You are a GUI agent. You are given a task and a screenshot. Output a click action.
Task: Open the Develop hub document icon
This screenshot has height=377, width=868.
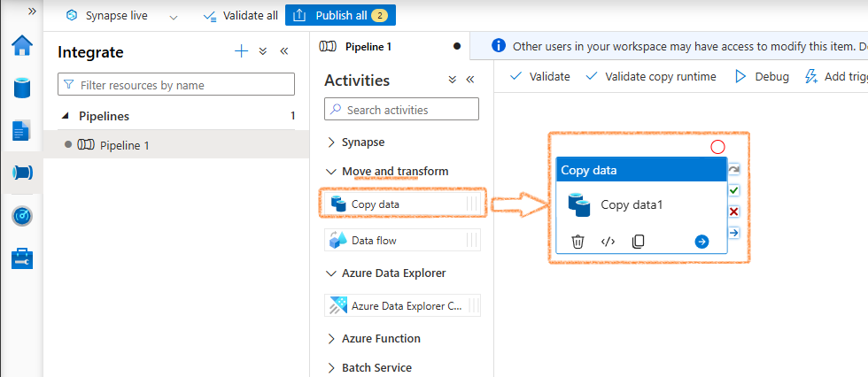tap(22, 130)
